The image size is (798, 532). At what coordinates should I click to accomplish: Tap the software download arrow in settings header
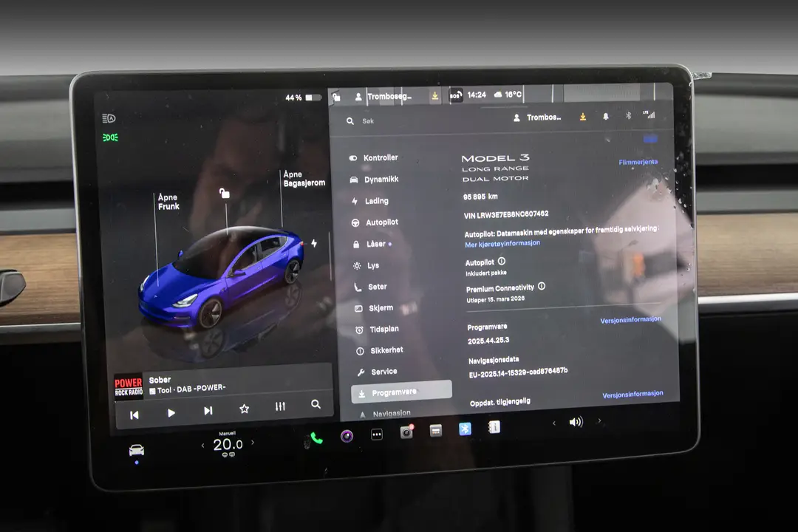pos(583,117)
